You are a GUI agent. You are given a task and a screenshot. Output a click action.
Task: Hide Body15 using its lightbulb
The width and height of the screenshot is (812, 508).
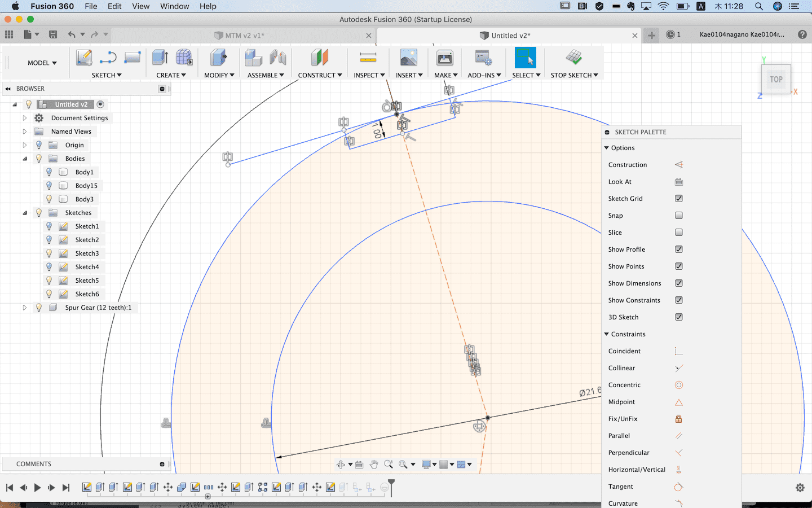49,186
